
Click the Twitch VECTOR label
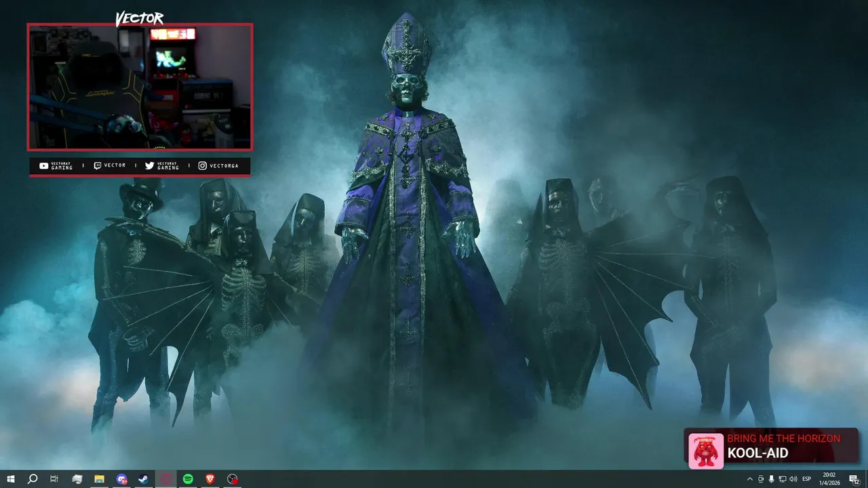[x=109, y=165]
